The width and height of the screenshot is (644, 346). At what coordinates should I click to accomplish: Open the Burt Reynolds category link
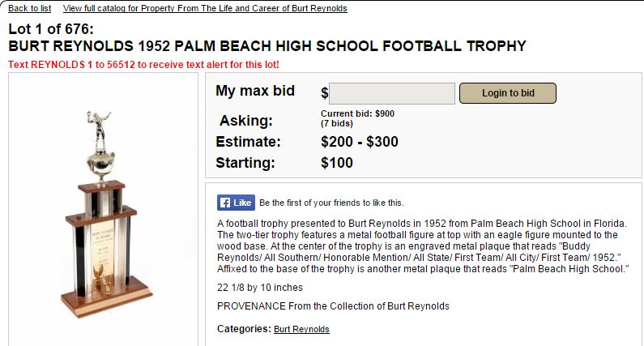click(x=301, y=329)
